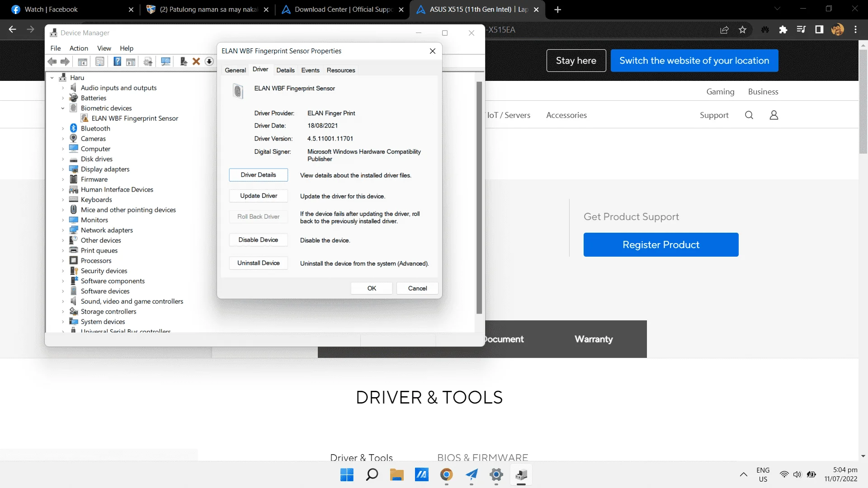Image resolution: width=868 pixels, height=488 pixels.
Task: Open Telegram from the taskbar
Action: click(472, 475)
